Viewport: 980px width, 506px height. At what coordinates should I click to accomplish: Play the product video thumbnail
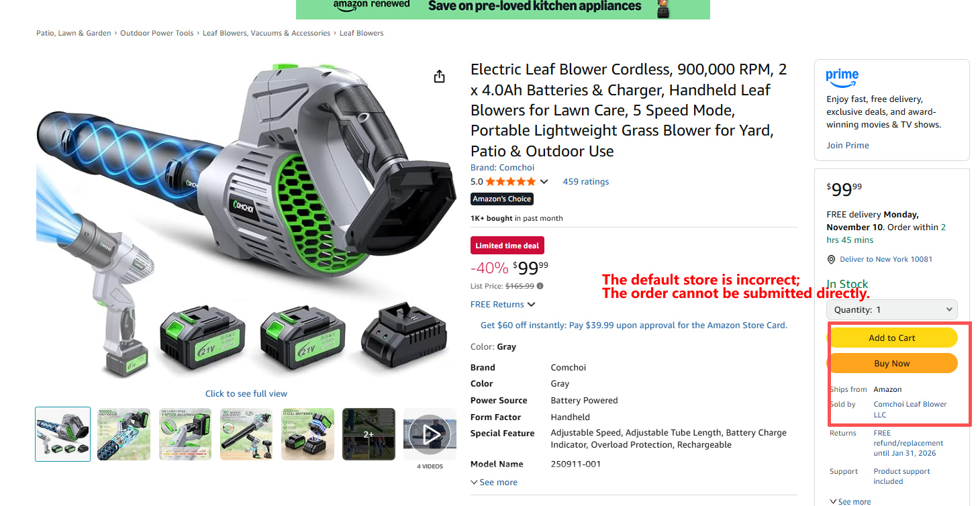pyautogui.click(x=430, y=435)
